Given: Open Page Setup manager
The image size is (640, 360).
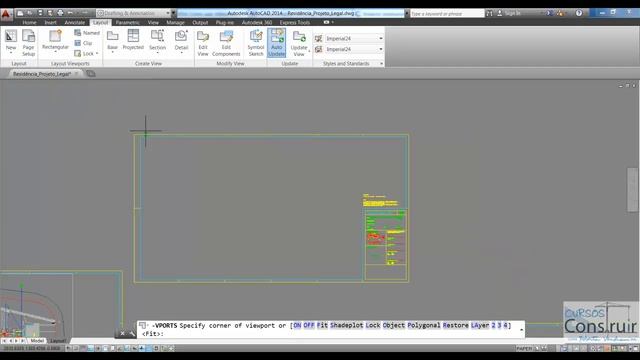Looking at the screenshot, I should 28,43.
